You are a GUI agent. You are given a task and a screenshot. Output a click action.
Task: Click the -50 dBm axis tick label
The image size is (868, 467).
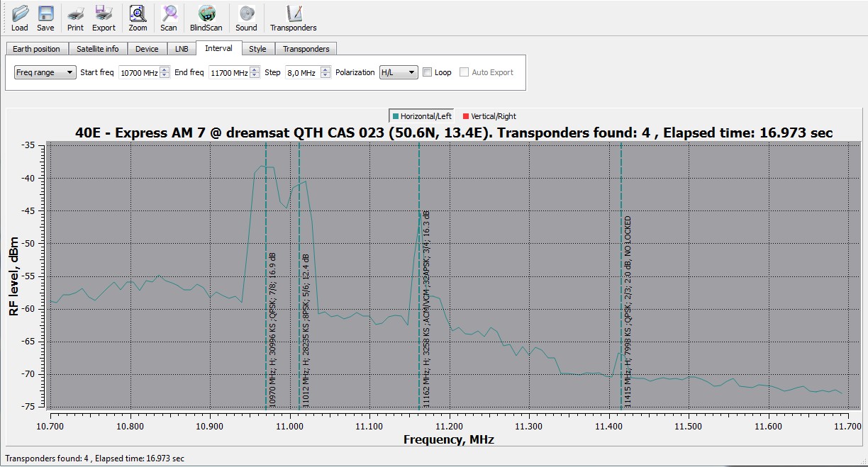(28, 244)
